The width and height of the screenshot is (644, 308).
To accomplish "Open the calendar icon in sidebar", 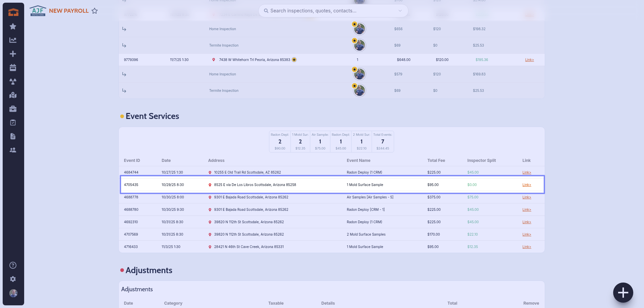I will pyautogui.click(x=13, y=68).
